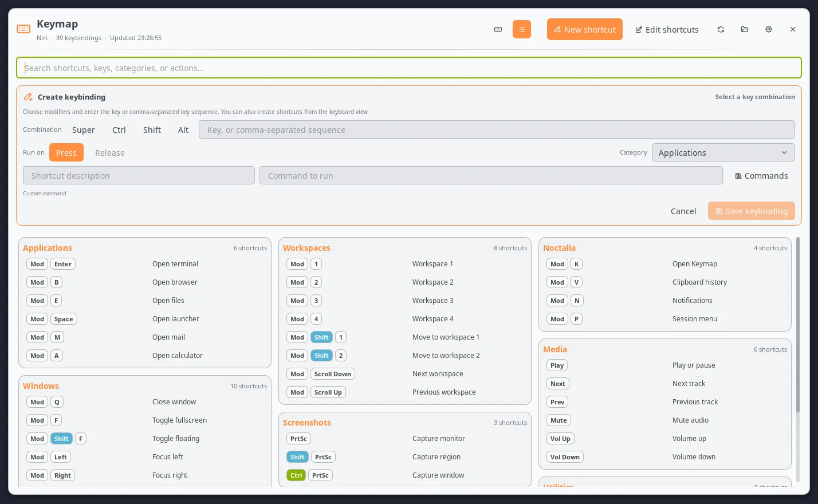Select the Notifications shortcut
Viewport: 818px width, 504px height.
click(x=665, y=301)
